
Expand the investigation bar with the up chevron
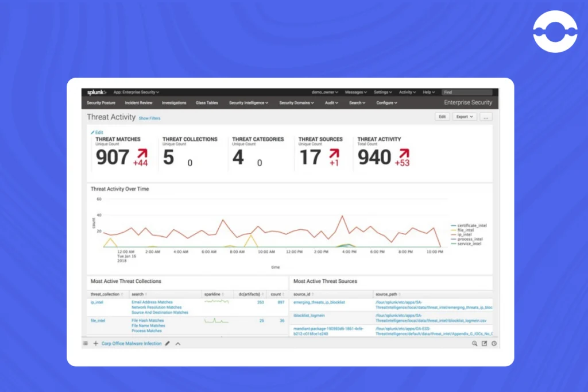[178, 344]
